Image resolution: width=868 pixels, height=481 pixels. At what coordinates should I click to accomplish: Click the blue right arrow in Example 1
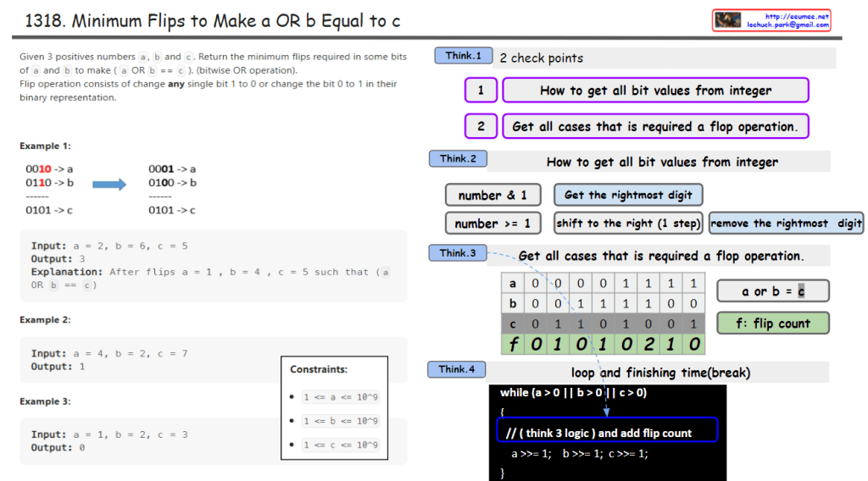(109, 183)
